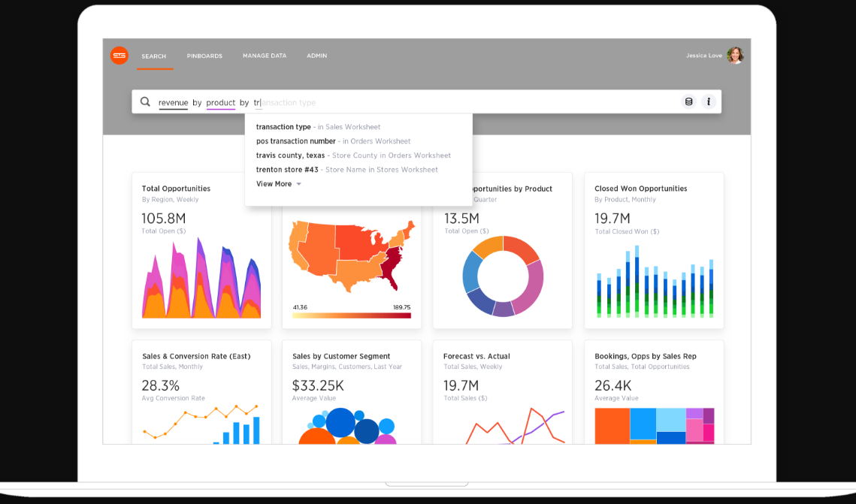
Task: Choose 'transaction type' suggestion
Action: [x=283, y=127]
